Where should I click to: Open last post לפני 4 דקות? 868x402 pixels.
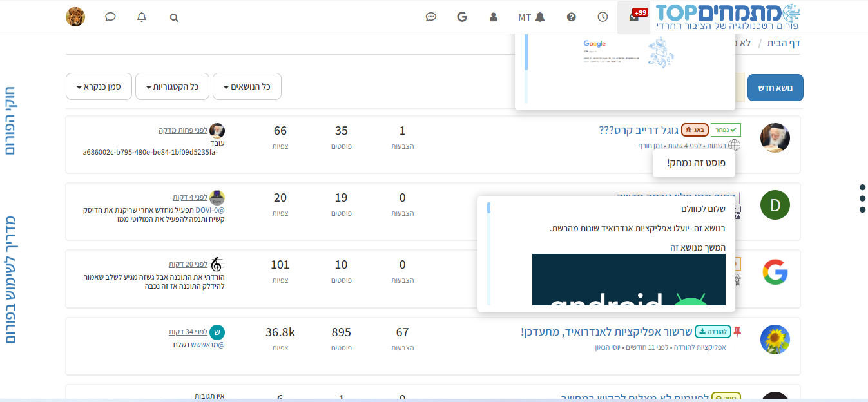[x=190, y=197]
